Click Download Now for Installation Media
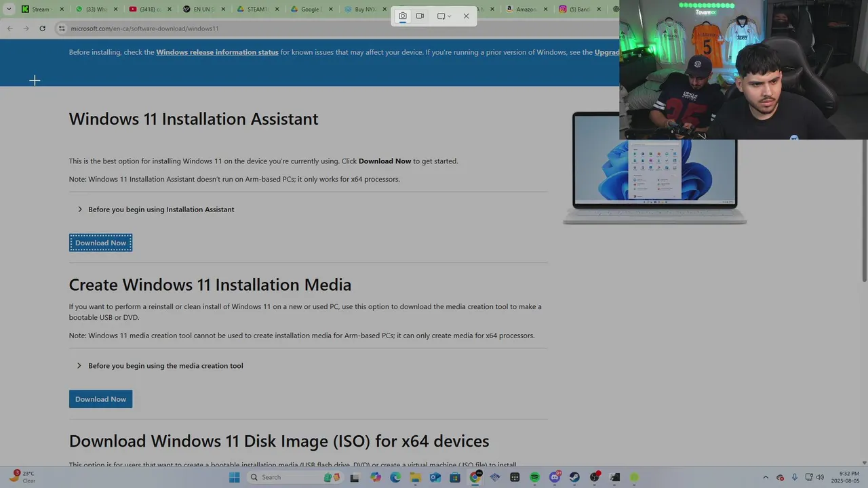Image resolution: width=868 pixels, height=488 pixels. (x=100, y=399)
